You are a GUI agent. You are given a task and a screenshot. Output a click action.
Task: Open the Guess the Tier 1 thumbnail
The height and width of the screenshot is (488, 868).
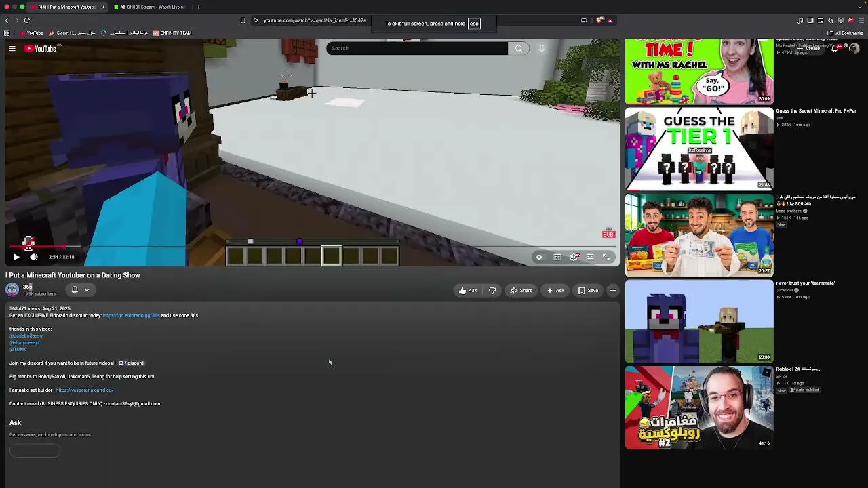699,148
